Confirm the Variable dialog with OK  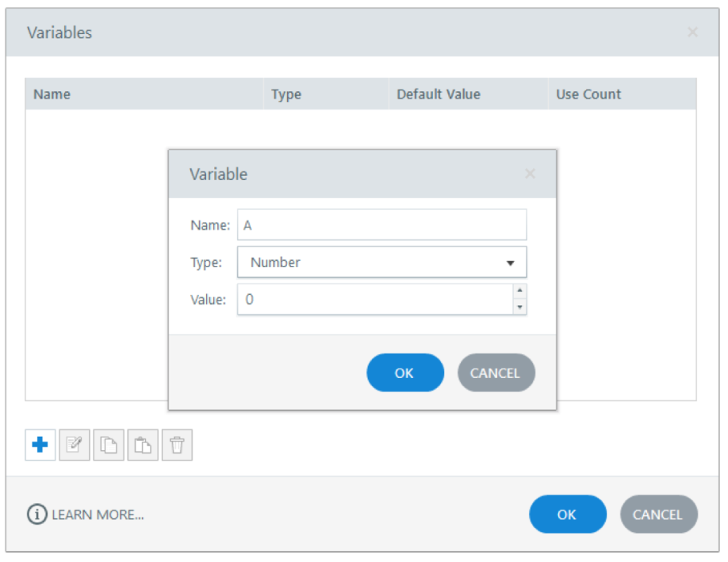(404, 373)
